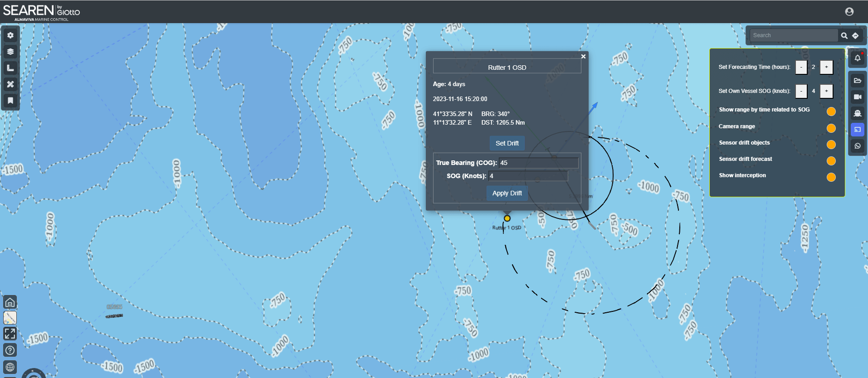Click the WhatsApp chat icon

(857, 146)
